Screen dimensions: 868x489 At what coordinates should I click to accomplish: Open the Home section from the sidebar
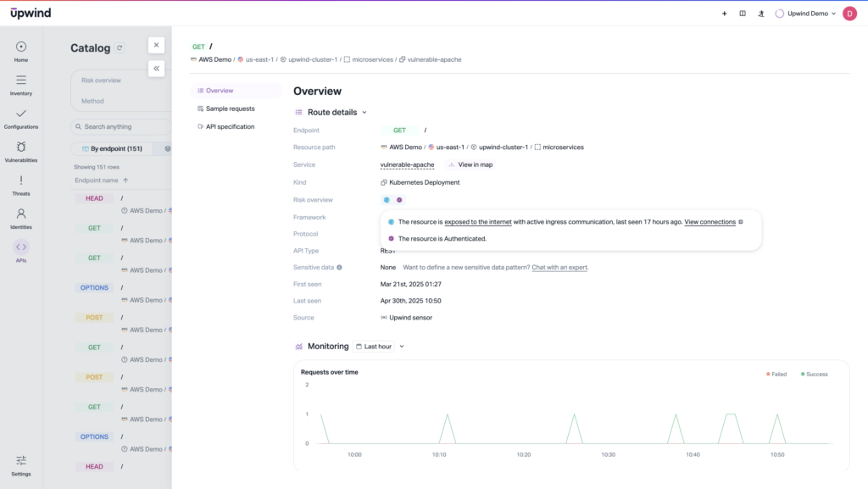point(20,49)
